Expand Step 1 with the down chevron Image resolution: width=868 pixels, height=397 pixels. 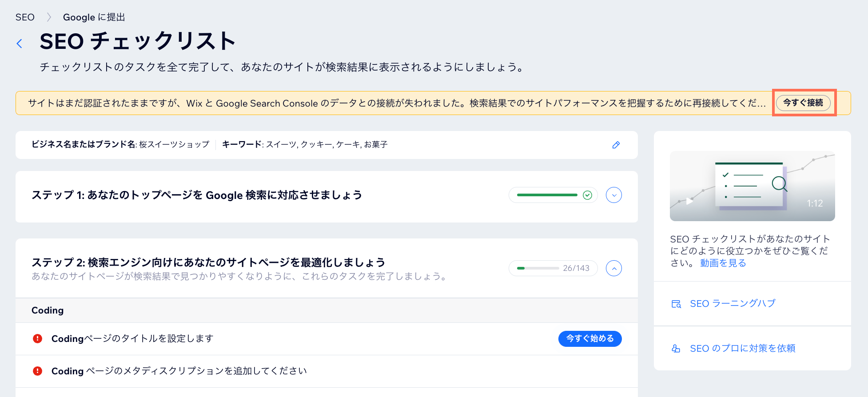(x=613, y=195)
